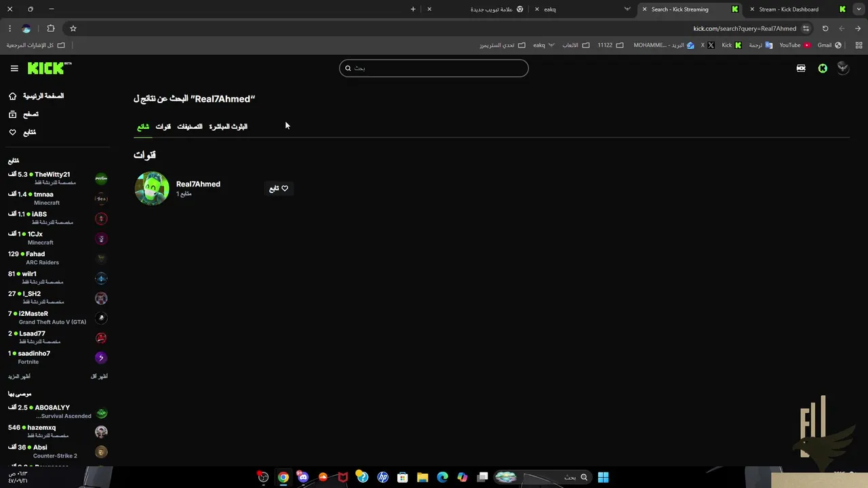Open the Kick bookmark
Viewport: 868px width, 488px height.
coord(731,45)
